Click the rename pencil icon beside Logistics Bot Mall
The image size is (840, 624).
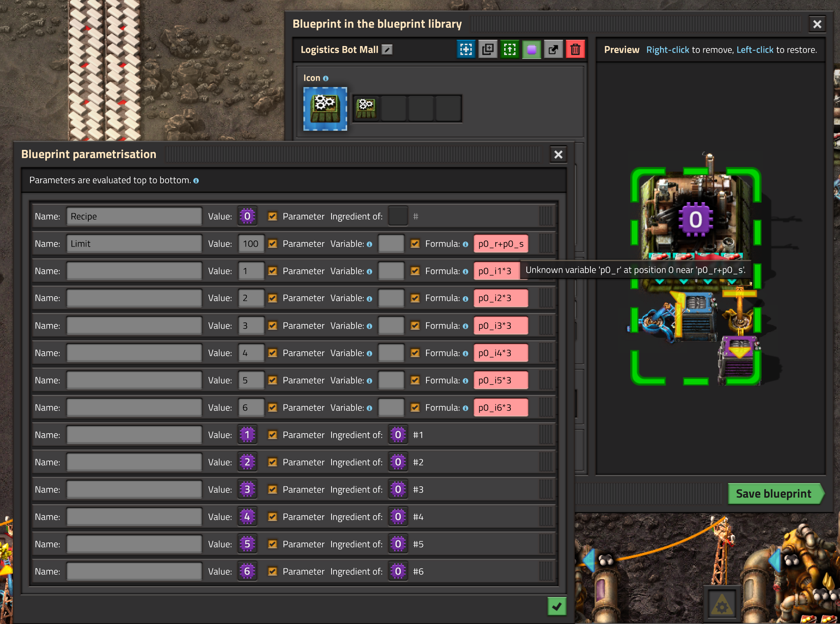point(387,50)
